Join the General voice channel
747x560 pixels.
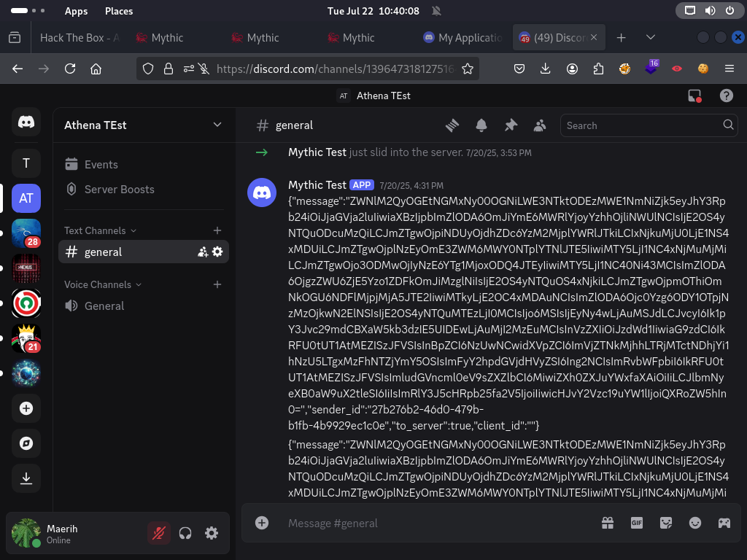104,306
